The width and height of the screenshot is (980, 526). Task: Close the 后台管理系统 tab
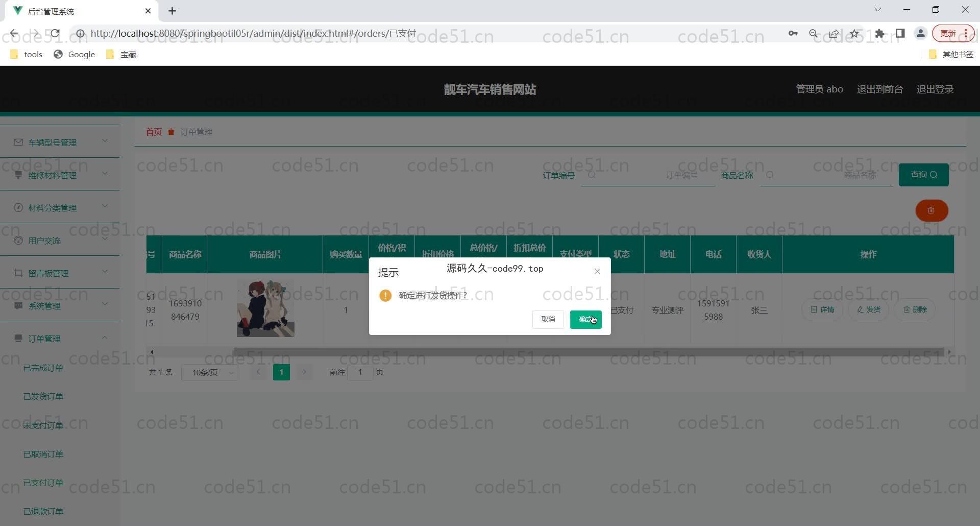tap(148, 11)
